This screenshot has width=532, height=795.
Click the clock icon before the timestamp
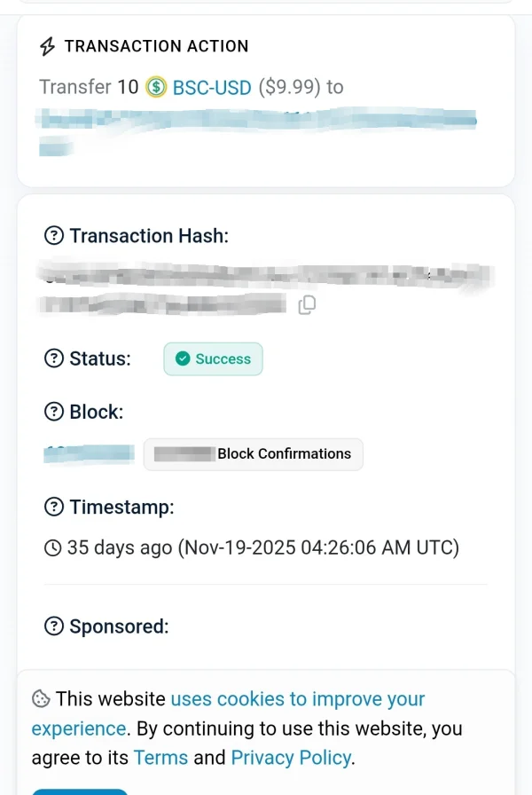click(53, 547)
